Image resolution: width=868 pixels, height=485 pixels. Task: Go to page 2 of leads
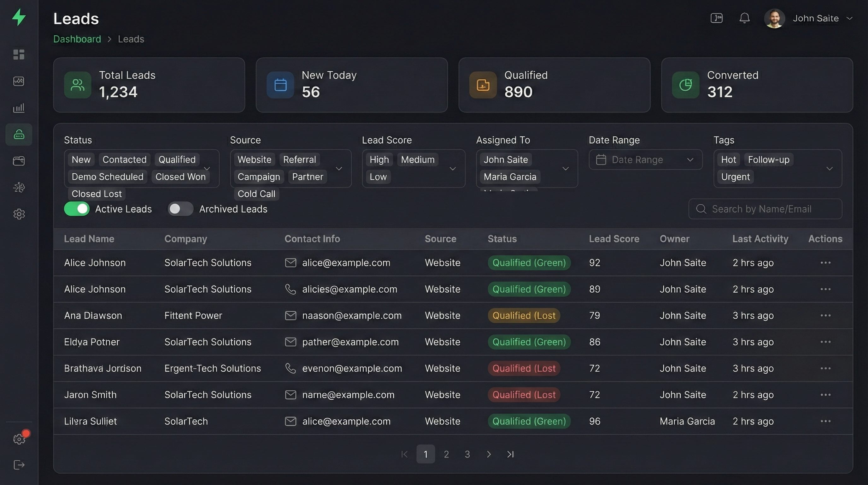446,454
